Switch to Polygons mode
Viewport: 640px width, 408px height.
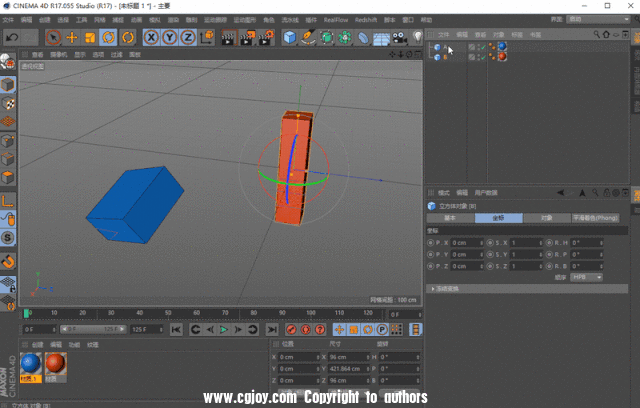tap(8, 177)
